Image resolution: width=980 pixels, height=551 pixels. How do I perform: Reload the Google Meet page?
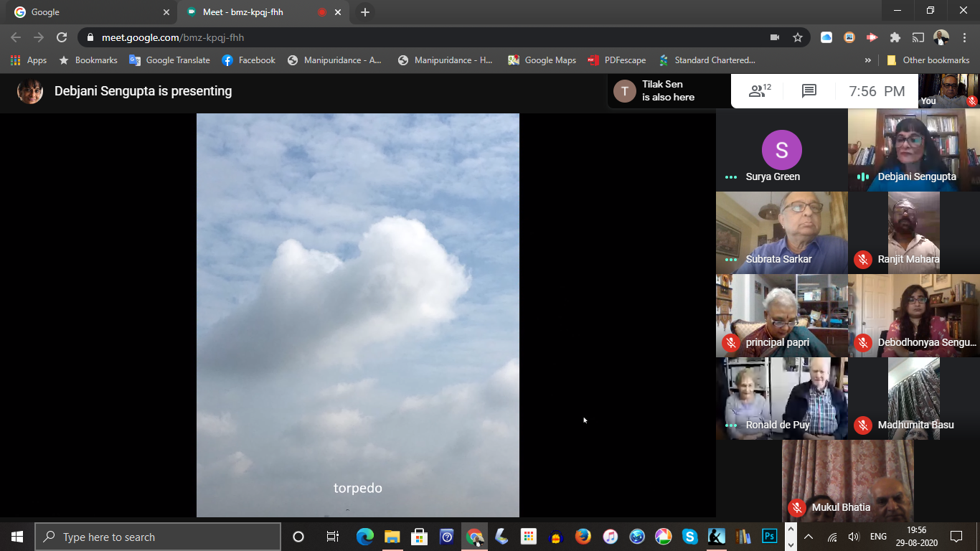(62, 37)
